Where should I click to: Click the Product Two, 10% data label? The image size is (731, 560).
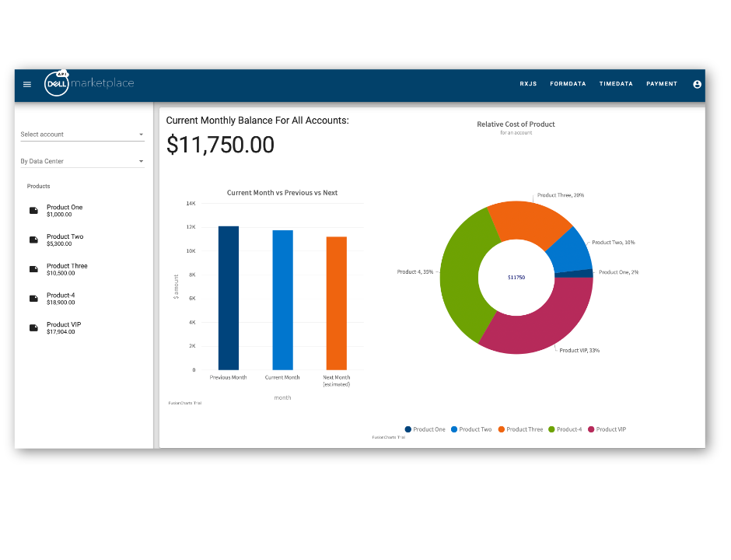(x=614, y=243)
